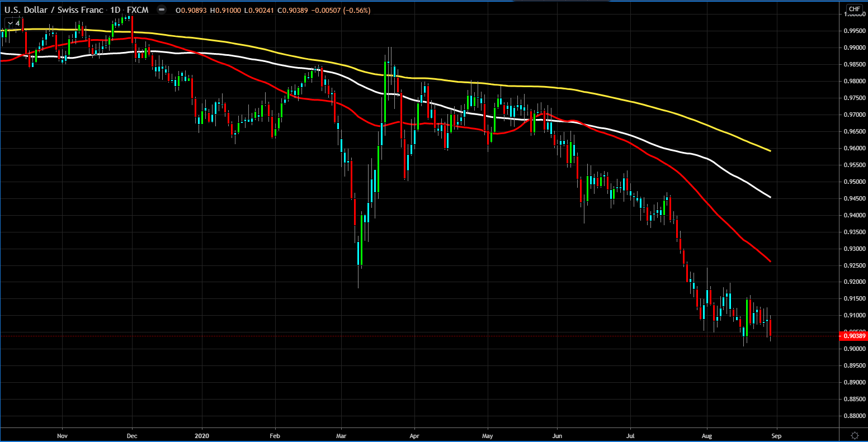The height and width of the screenshot is (442, 868).
Task: Open chart settings gear icon
Action: (855, 435)
